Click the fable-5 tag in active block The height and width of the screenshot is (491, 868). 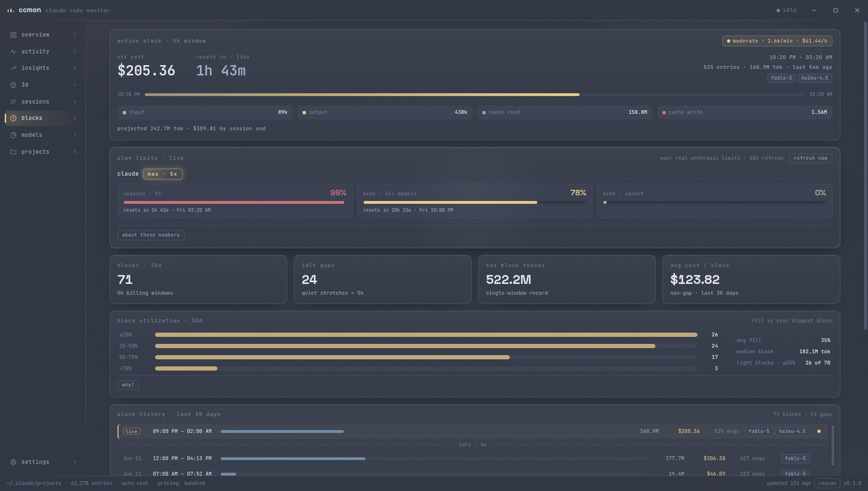(x=781, y=78)
